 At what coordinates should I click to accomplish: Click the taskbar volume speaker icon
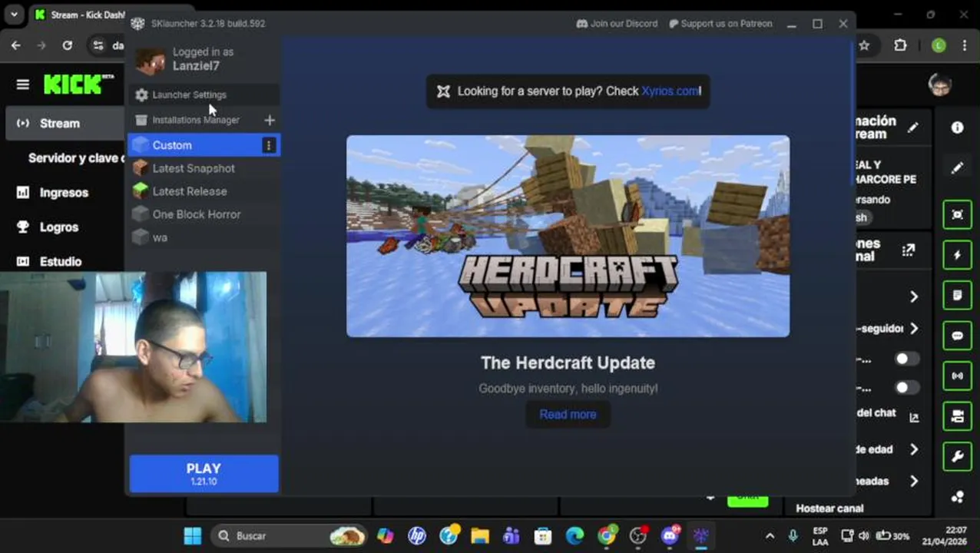[863, 536]
